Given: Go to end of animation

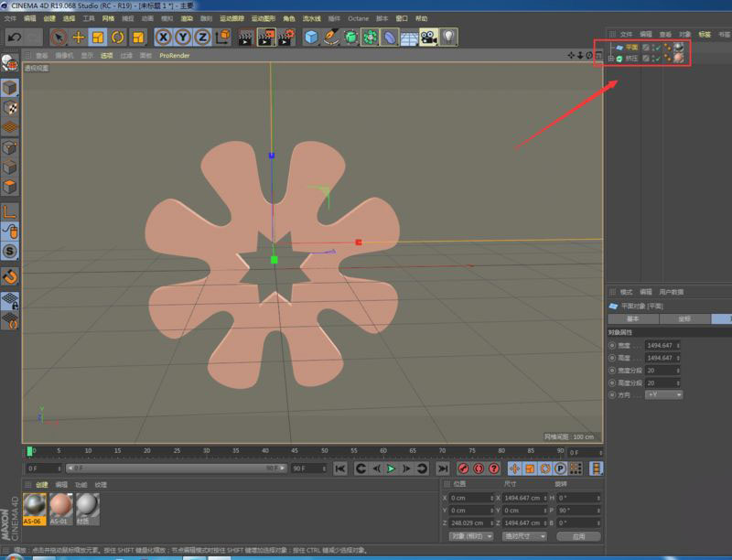Looking at the screenshot, I should pyautogui.click(x=443, y=468).
